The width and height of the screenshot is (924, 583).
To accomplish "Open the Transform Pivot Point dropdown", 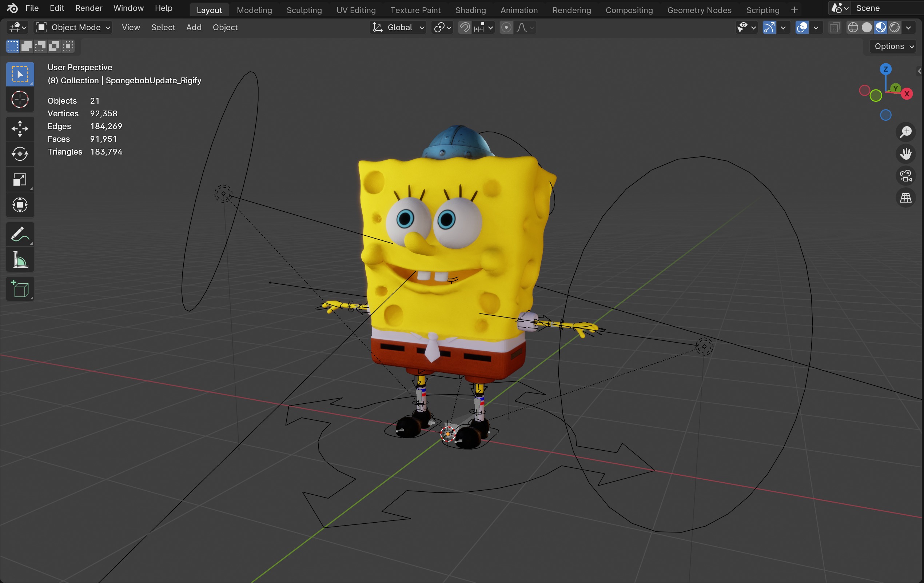I will pos(442,27).
